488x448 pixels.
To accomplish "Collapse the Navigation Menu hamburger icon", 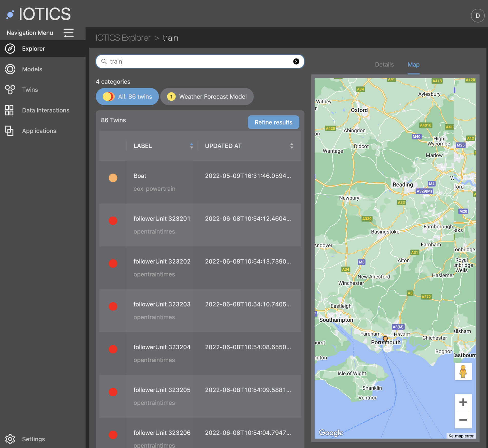I will point(69,33).
